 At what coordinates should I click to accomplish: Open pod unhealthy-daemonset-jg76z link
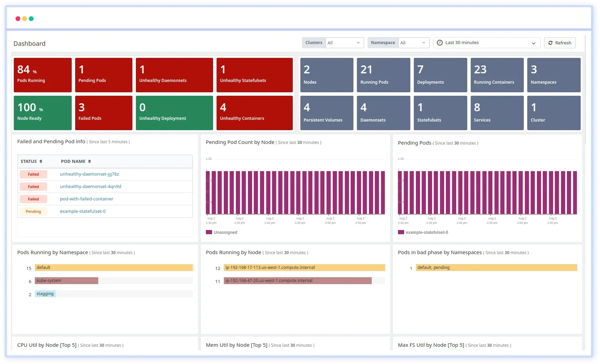[x=89, y=174]
